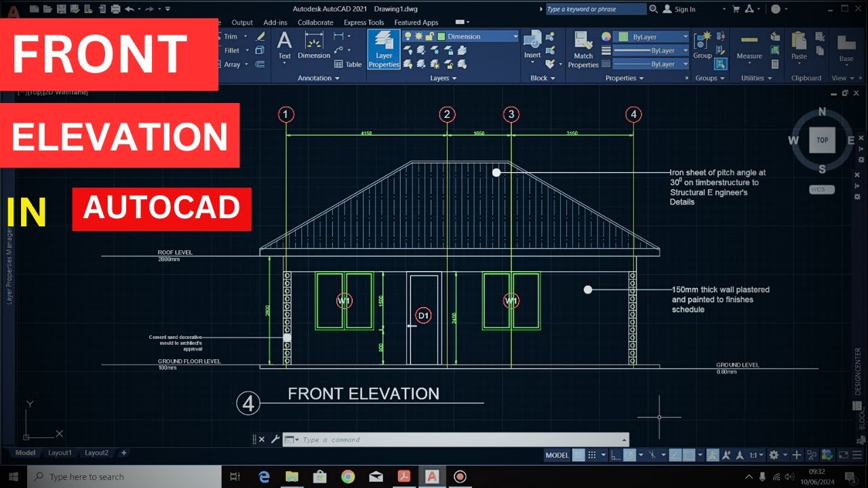Click the search magnifier in title bar
The width and height of the screenshot is (868, 488).
point(653,9)
